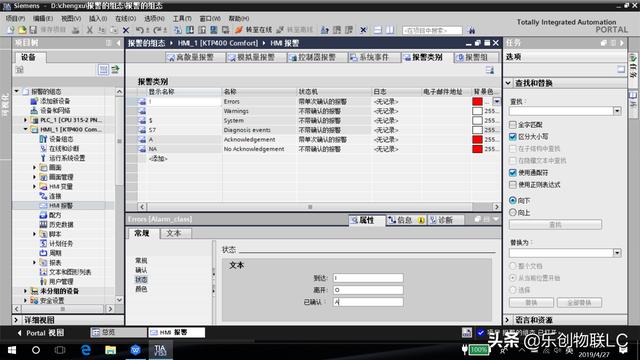Click the Errors row alarm class icon
Image resolution: width=640 pixels, height=360 pixels.
[x=142, y=101]
